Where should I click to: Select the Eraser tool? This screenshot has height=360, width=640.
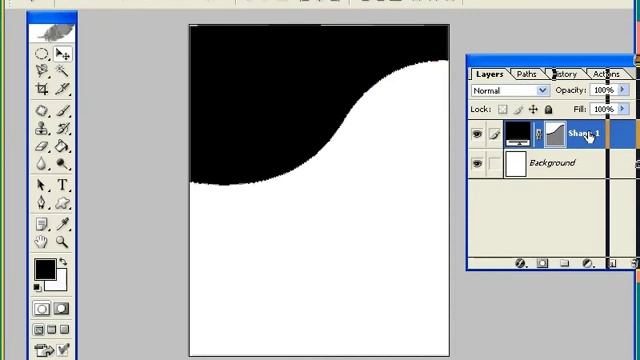tap(41, 146)
